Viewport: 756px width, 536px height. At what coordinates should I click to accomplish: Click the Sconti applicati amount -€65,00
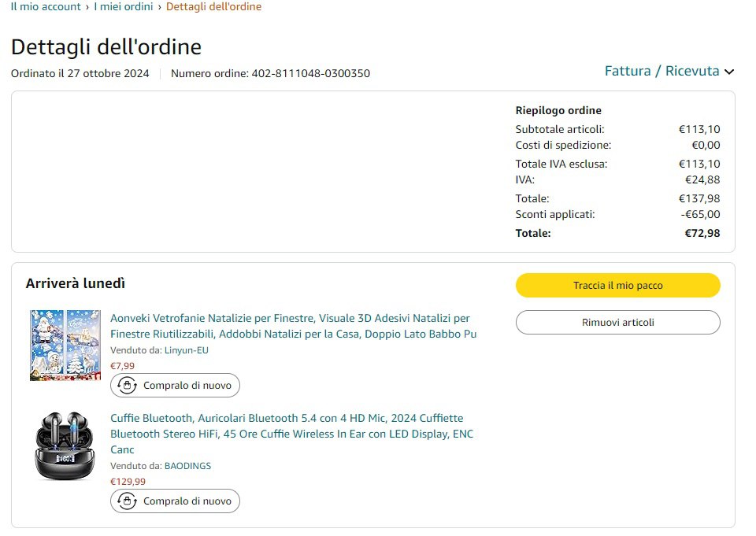tap(700, 214)
